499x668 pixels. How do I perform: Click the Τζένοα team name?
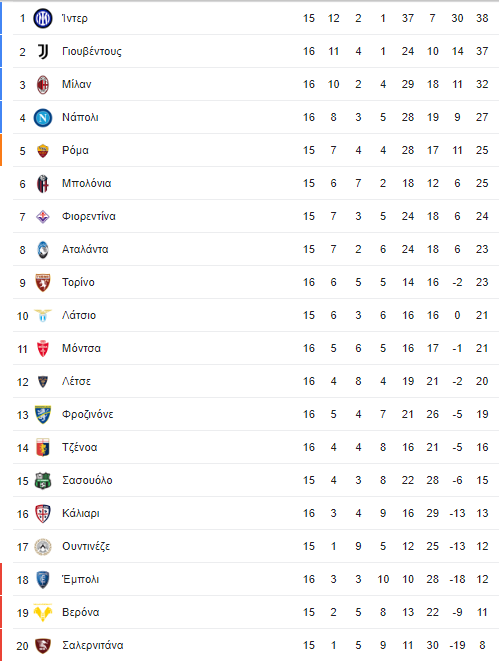pyautogui.click(x=80, y=447)
